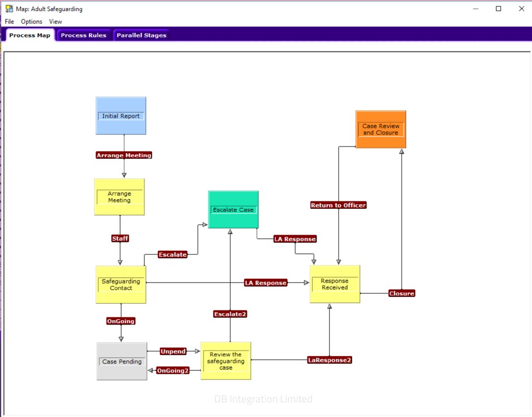The height and width of the screenshot is (417, 532).
Task: Select the Unpend transition label
Action: (x=173, y=352)
